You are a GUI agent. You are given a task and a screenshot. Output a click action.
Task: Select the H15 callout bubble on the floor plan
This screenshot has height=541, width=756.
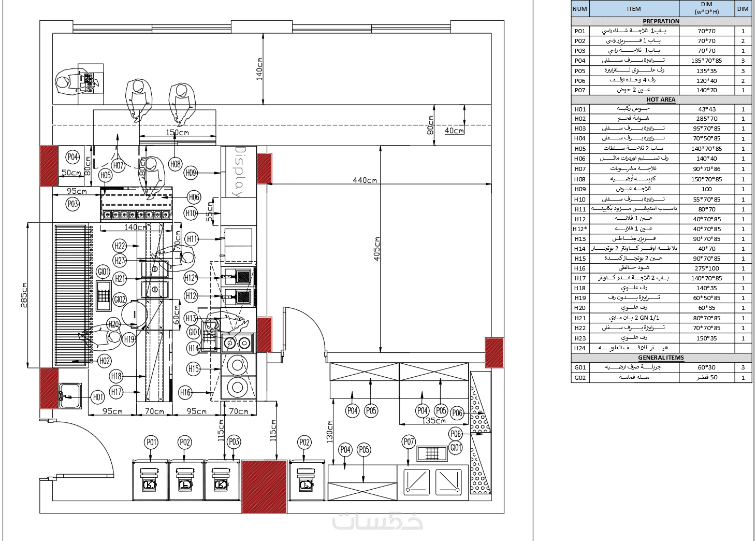(x=193, y=369)
